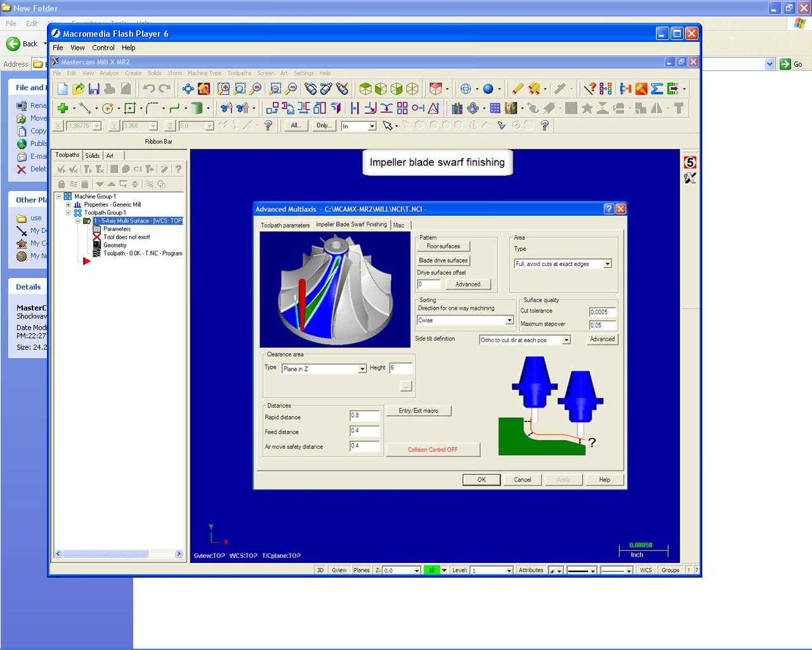
Task: Open the Art tab in the manager
Action: tap(110, 156)
